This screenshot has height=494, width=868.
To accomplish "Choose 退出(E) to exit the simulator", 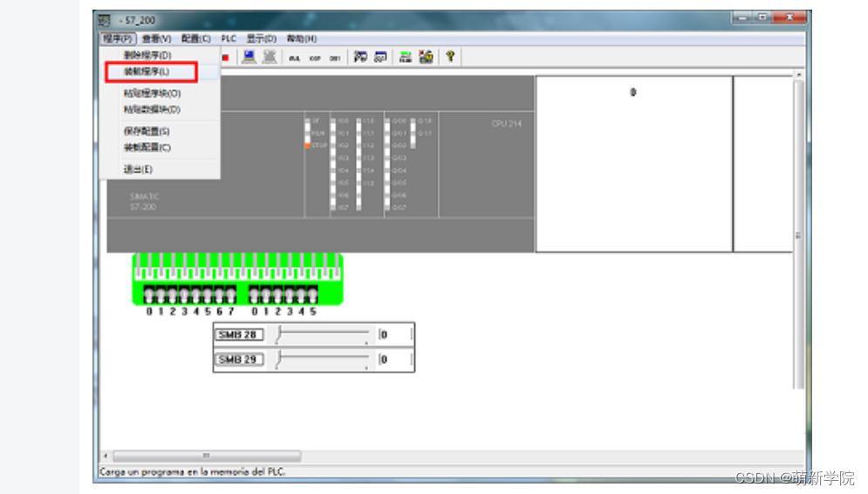I will tap(160, 169).
